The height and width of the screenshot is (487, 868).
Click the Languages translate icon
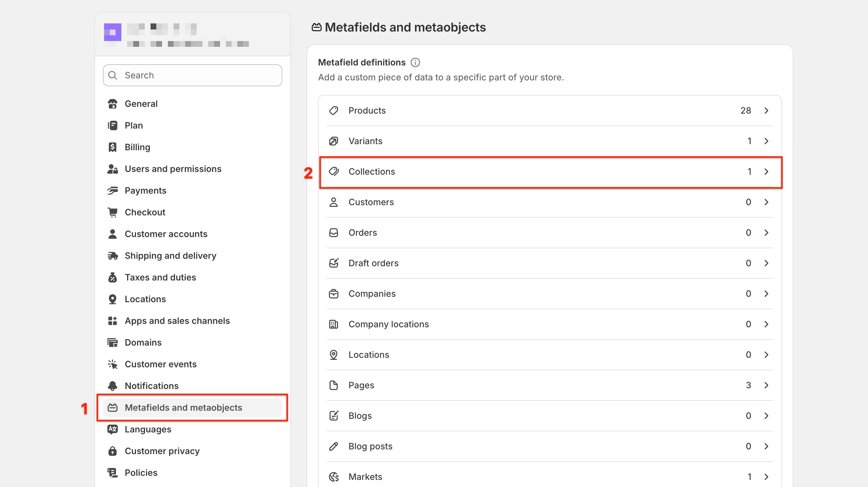[x=113, y=429]
